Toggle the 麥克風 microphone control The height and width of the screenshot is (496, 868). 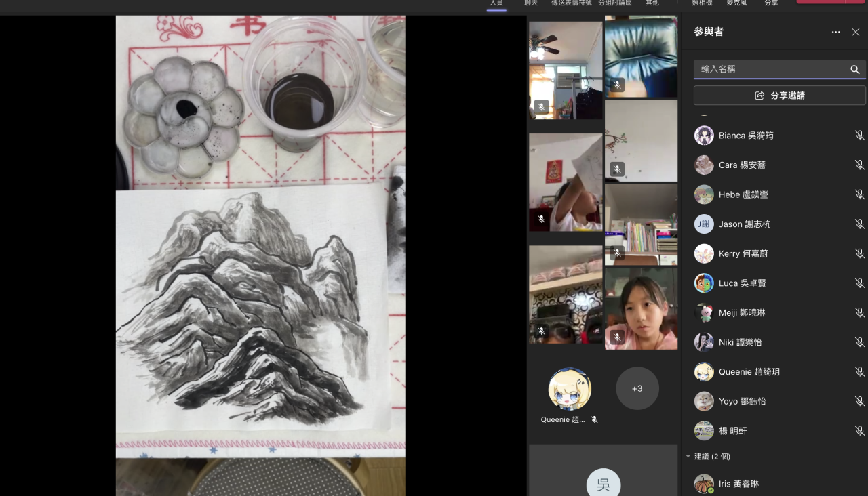pyautogui.click(x=738, y=3)
